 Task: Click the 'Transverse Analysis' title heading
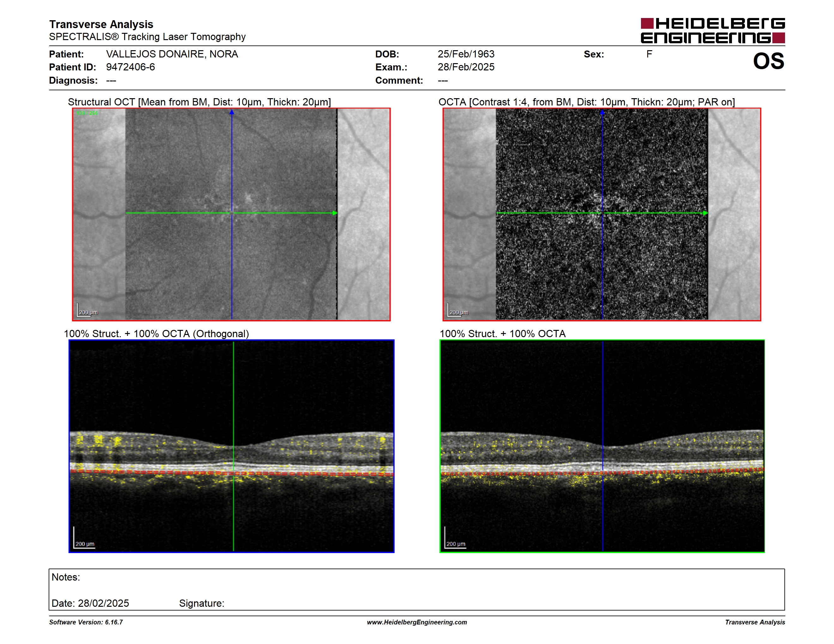(x=101, y=24)
